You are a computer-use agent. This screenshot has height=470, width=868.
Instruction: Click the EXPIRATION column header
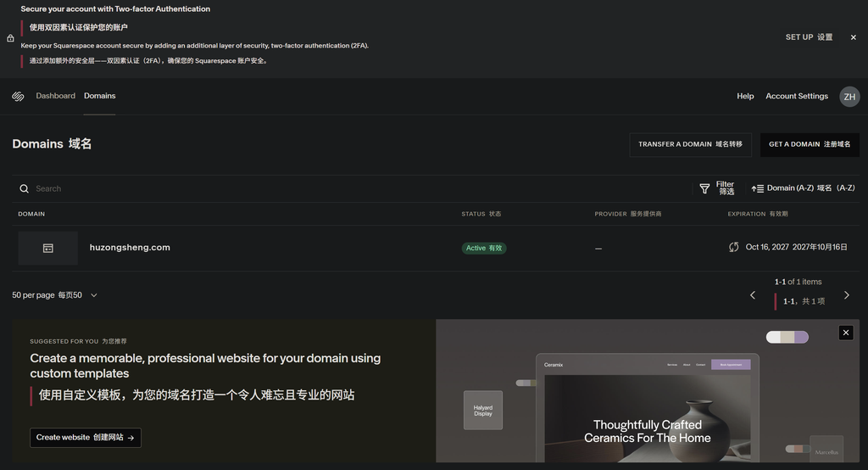(x=757, y=214)
